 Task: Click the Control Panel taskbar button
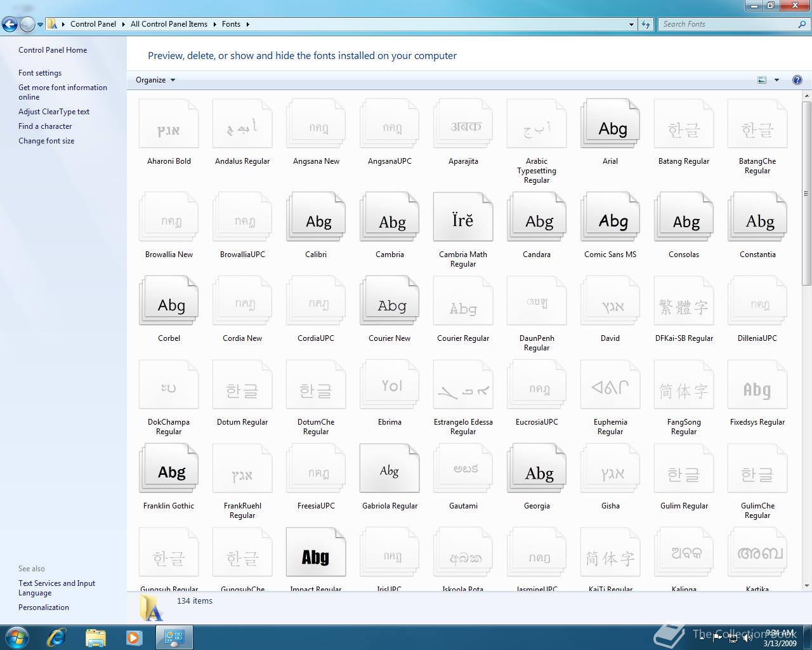tap(174, 637)
